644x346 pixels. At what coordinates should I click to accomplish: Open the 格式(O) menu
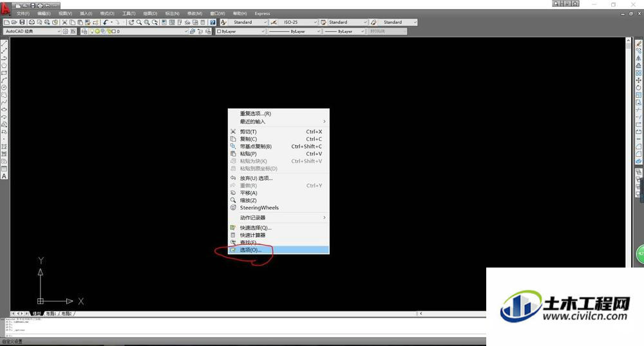point(107,14)
